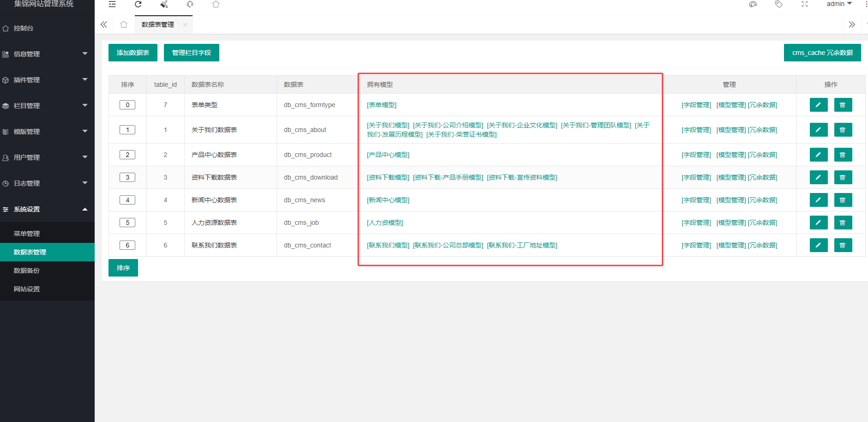The height and width of the screenshot is (422, 868).
Task: Click the 添加数据表 button
Action: tap(133, 53)
